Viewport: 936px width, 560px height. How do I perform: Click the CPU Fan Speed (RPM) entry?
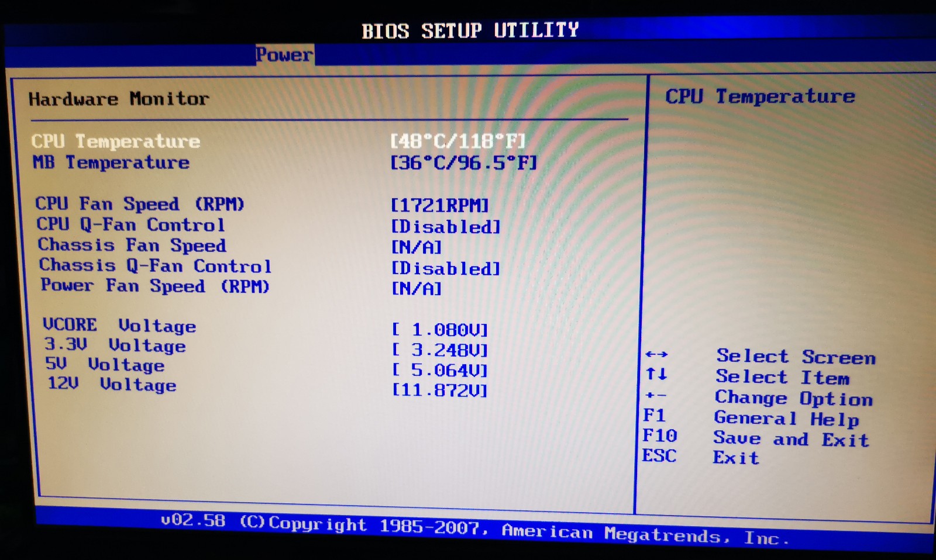140,204
